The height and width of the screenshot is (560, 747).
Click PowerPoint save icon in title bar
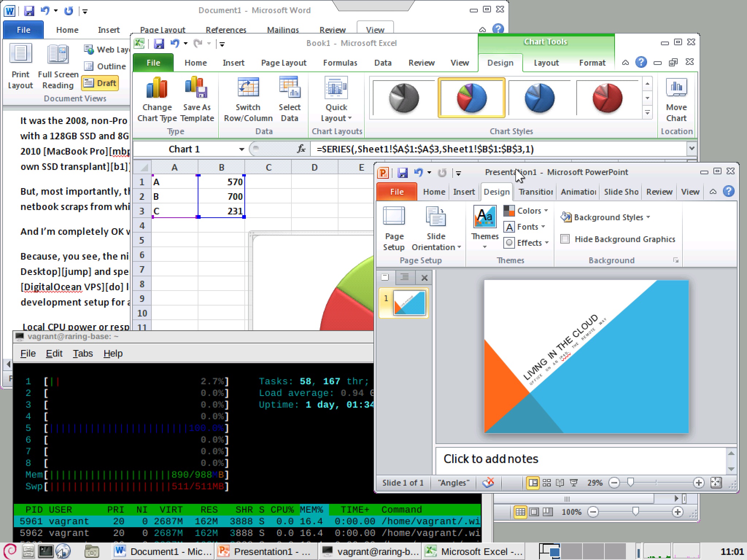[403, 172]
